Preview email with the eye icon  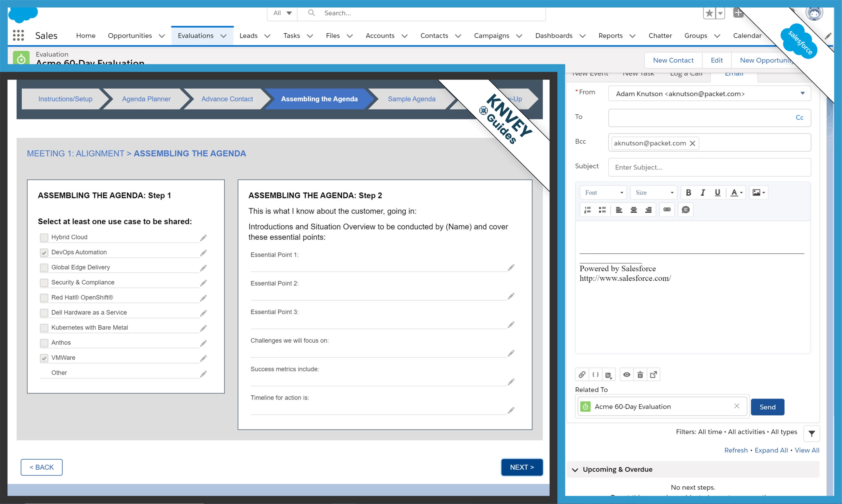(627, 375)
